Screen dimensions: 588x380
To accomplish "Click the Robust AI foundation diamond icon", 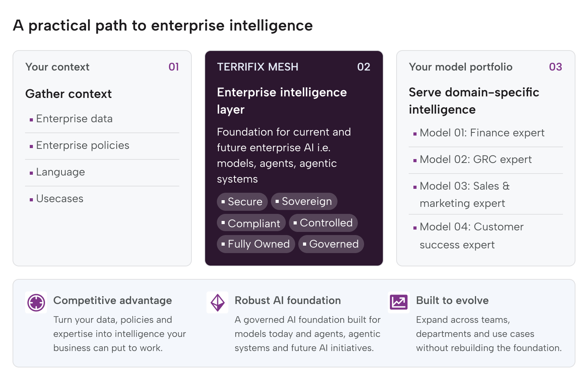I will click(x=218, y=302).
